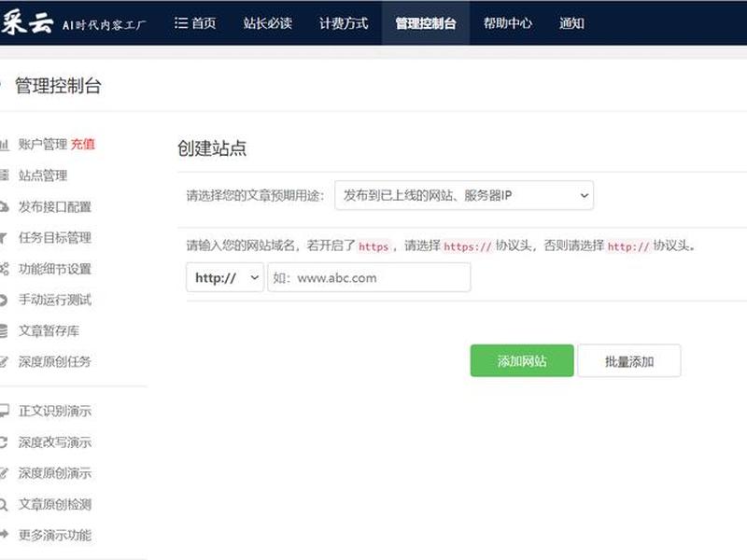Go to 首页 in the top navigation

[x=204, y=22]
